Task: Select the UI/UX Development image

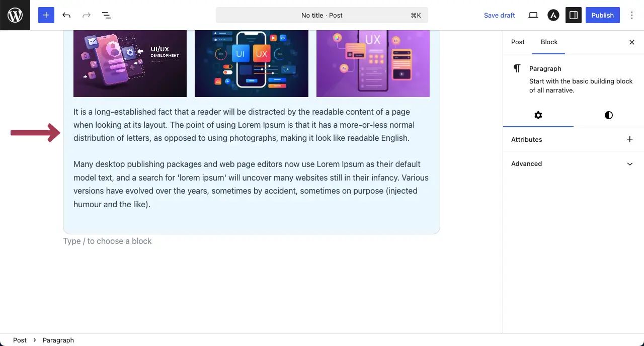Action: 130,63
